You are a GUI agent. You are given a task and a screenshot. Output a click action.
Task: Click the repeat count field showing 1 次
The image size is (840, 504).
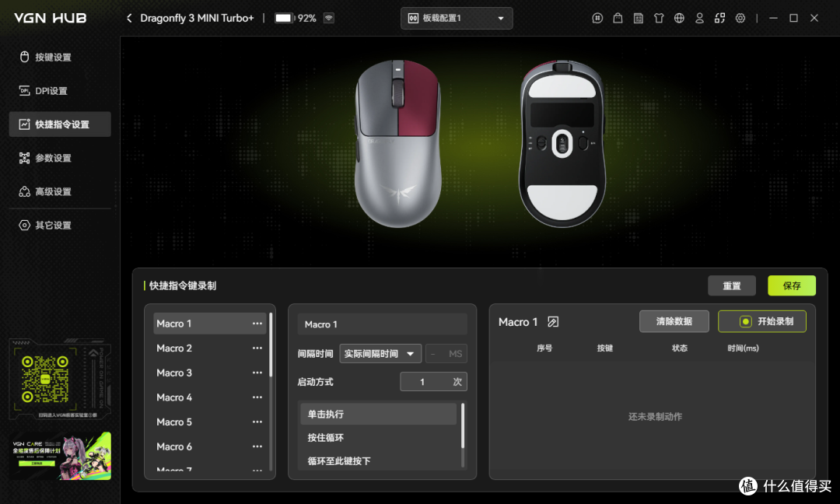point(433,382)
